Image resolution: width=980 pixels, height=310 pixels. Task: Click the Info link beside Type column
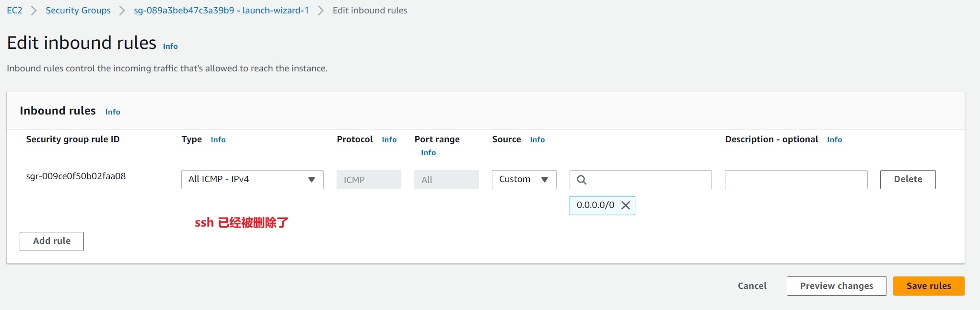tap(218, 140)
